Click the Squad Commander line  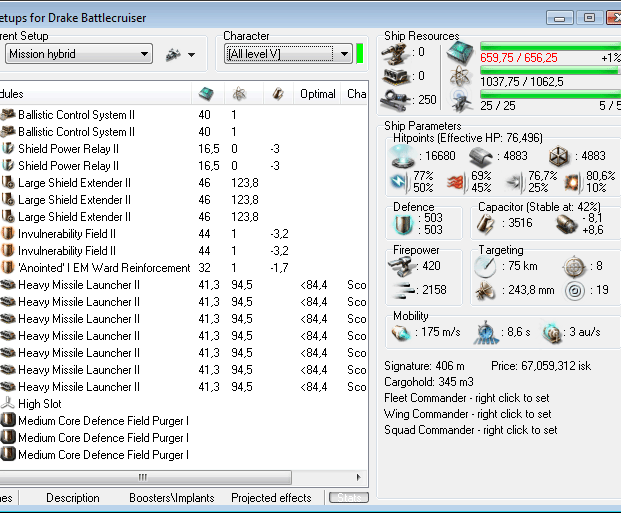pyautogui.click(x=471, y=430)
